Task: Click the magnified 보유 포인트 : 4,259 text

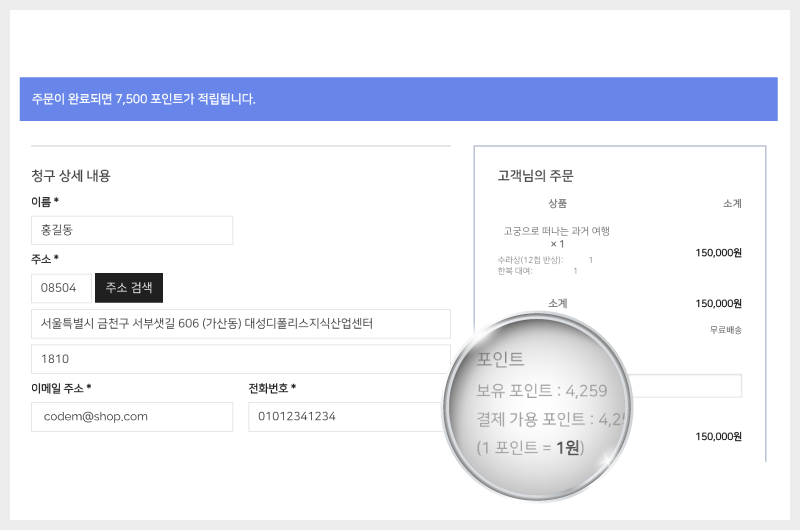Action: point(542,391)
